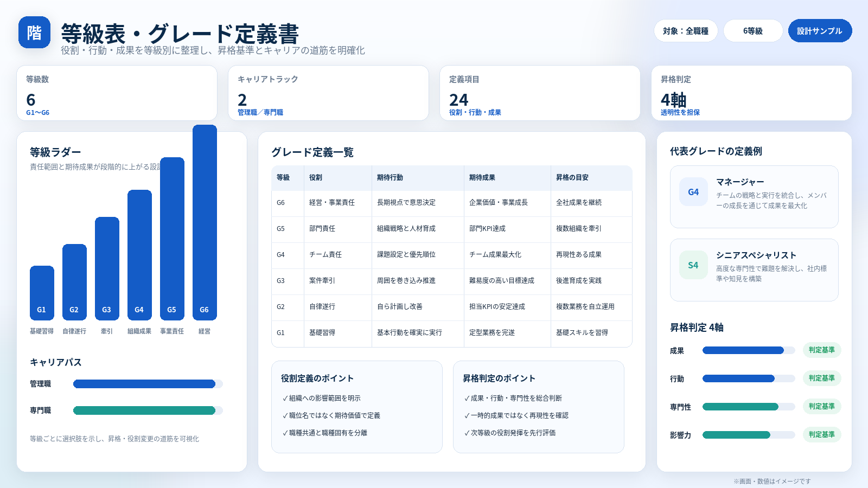Screen dimensions: 868x488
Task: Click 判定基準 chip in the 成果 row
Action: (x=822, y=350)
